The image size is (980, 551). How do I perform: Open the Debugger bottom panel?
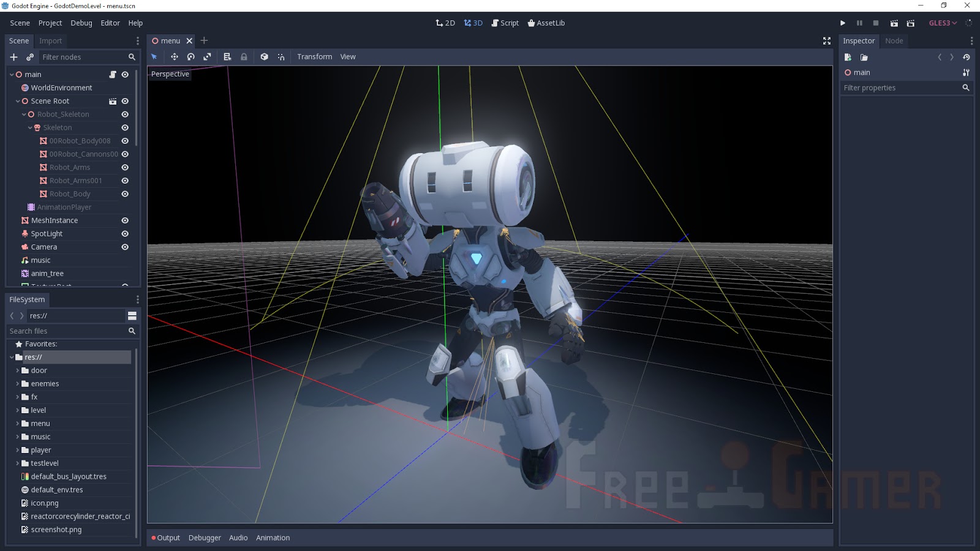click(205, 538)
